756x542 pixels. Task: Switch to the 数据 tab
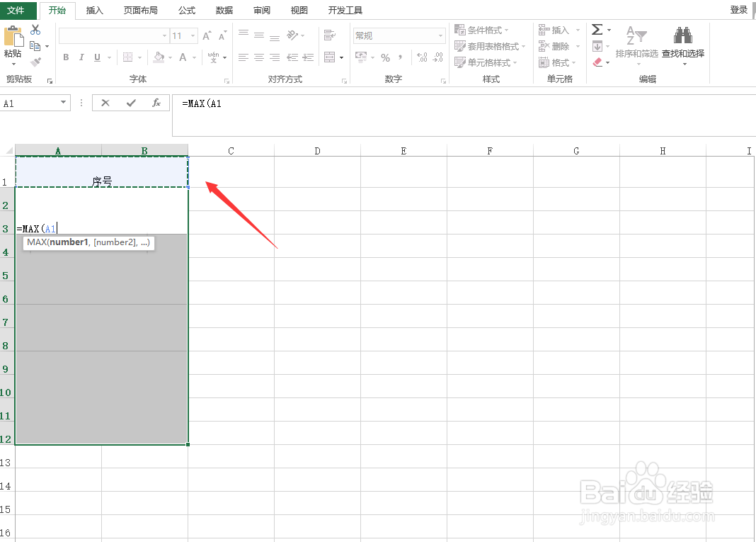pyautogui.click(x=224, y=10)
